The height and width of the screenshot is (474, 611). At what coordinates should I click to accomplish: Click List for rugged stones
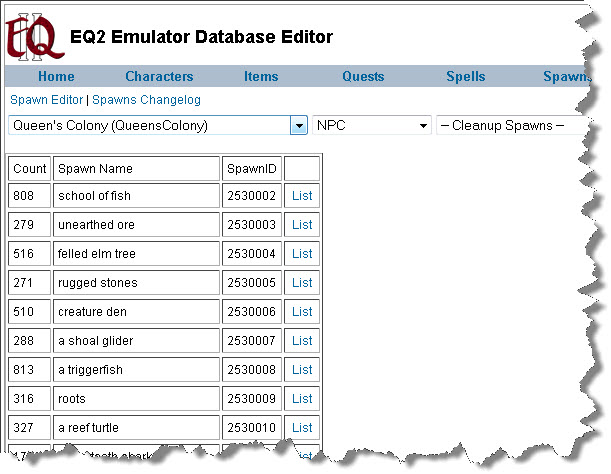pos(302,283)
